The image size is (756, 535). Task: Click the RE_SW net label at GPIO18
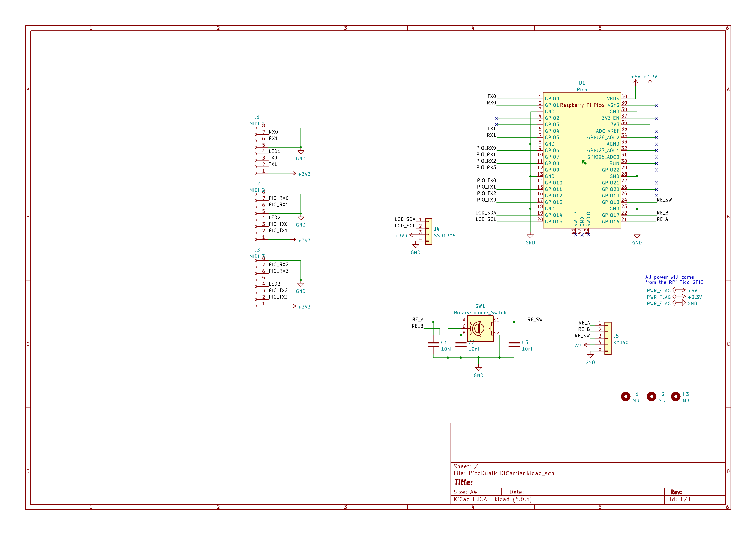(x=664, y=200)
